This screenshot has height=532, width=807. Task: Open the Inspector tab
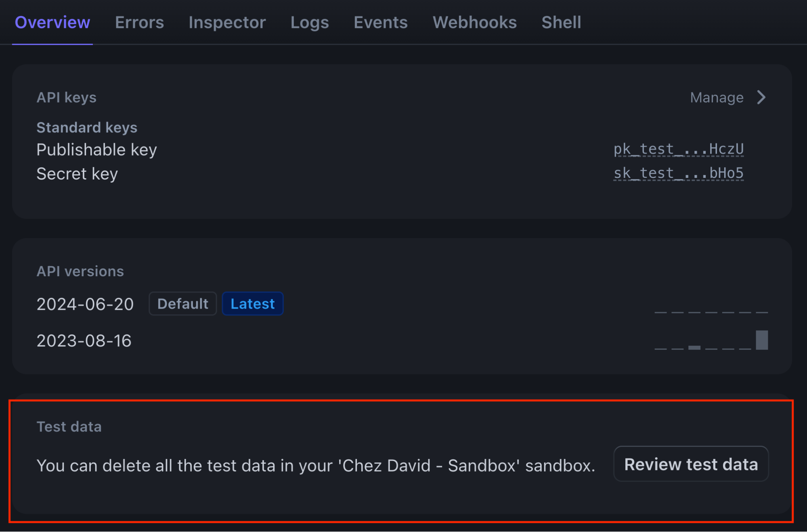pyautogui.click(x=227, y=23)
